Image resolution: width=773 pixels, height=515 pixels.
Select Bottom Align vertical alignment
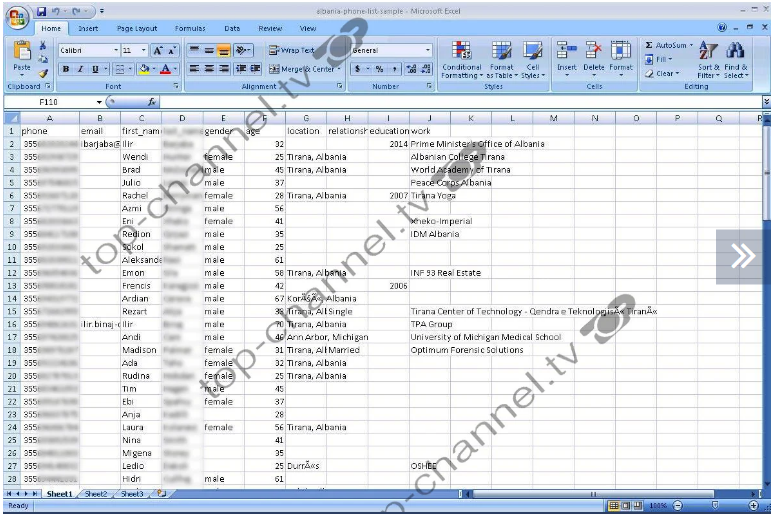tap(224, 50)
